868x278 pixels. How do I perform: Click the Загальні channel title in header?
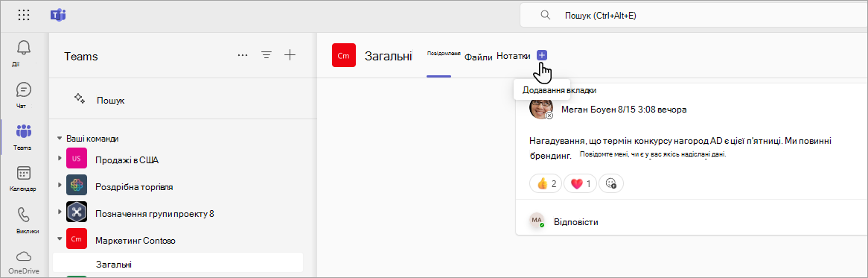pos(388,55)
